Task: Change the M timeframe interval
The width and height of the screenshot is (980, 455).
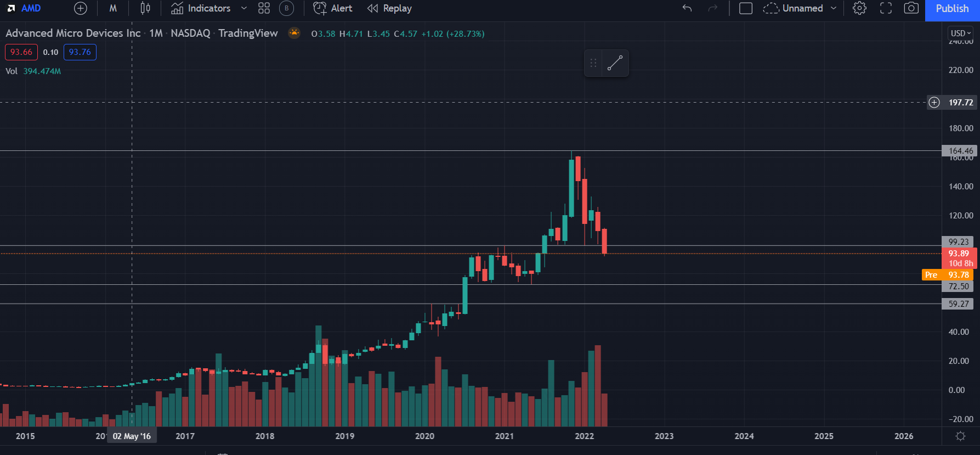Action: point(113,8)
